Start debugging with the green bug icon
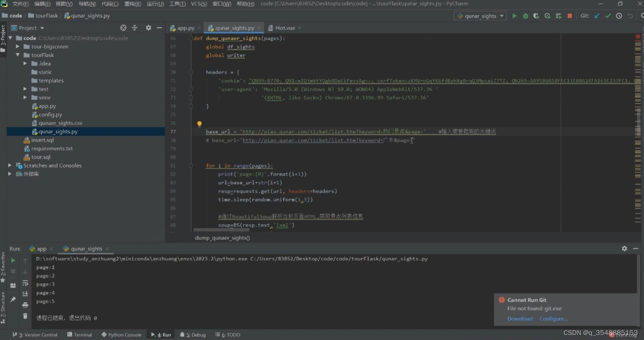Image resolution: width=644 pixels, height=340 pixels. [x=525, y=16]
